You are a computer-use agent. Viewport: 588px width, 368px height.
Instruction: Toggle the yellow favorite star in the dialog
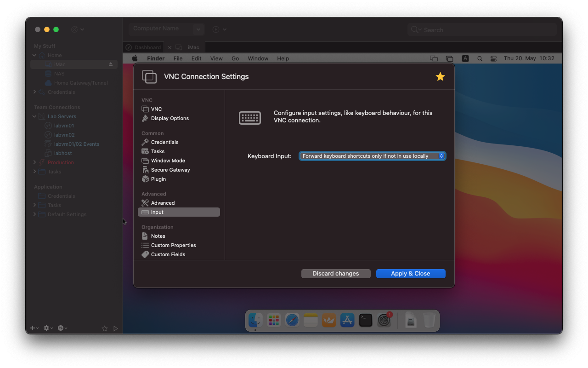(x=440, y=77)
